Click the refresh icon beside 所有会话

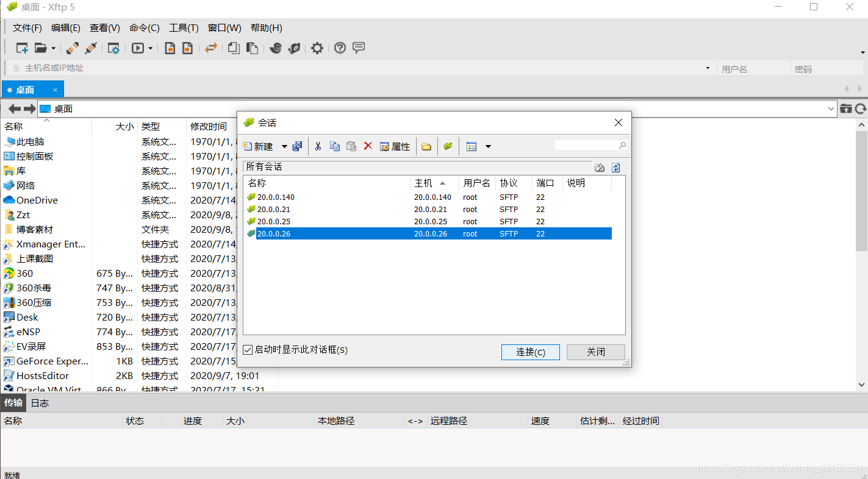click(616, 168)
